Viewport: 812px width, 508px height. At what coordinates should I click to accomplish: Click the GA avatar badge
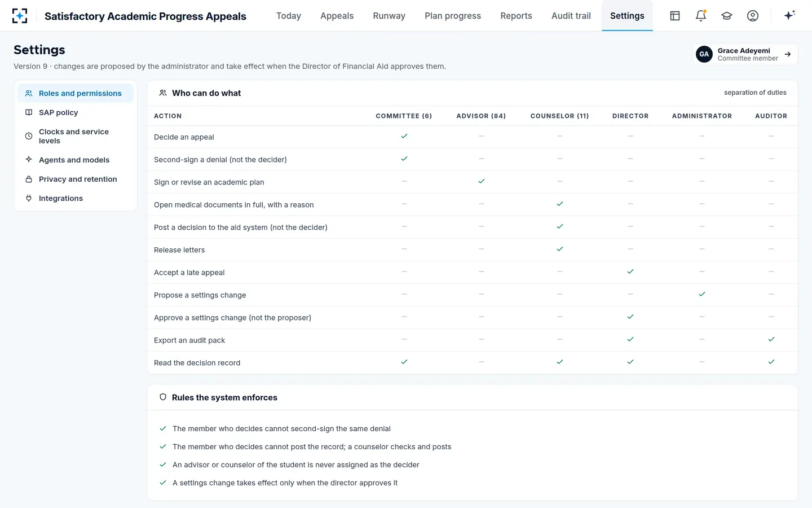(704, 54)
